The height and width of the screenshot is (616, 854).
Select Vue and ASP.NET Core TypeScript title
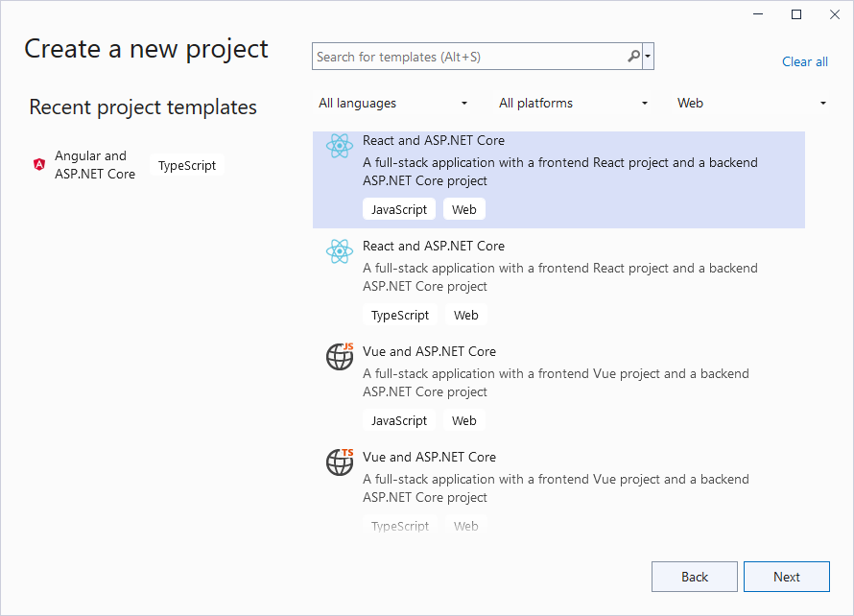429,457
